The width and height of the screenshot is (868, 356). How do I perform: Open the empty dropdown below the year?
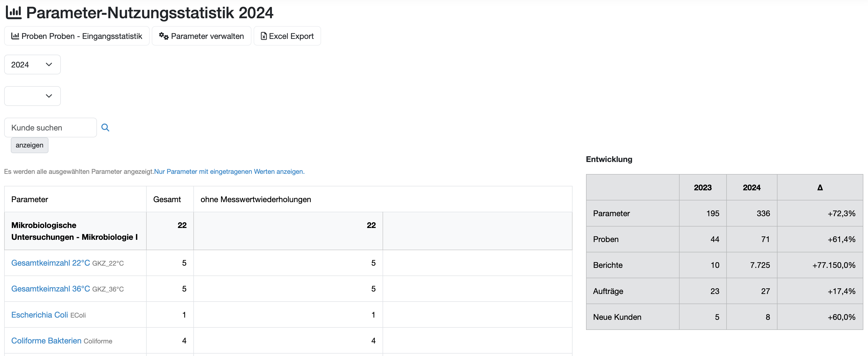tap(32, 96)
